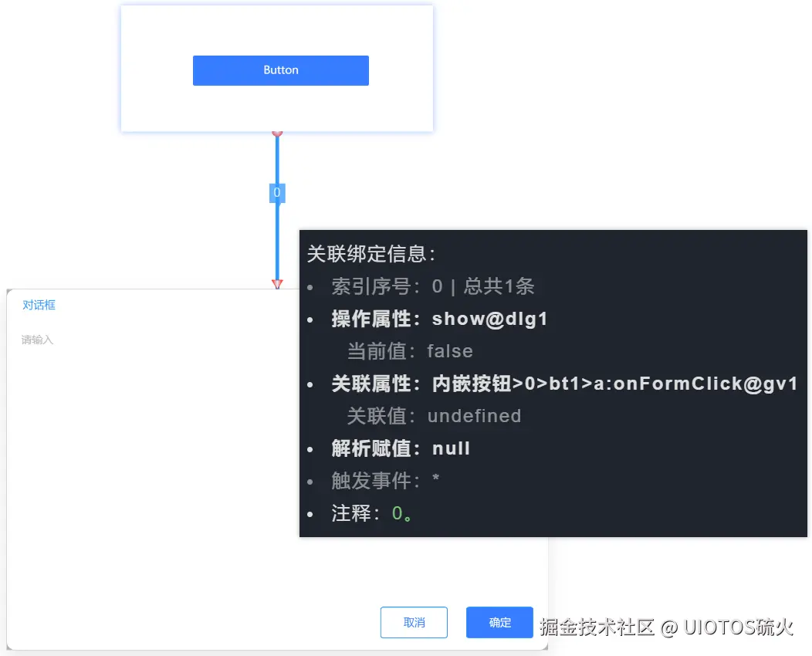Click the 关联值: undefined text
The height and width of the screenshot is (656, 812).
coord(434,416)
